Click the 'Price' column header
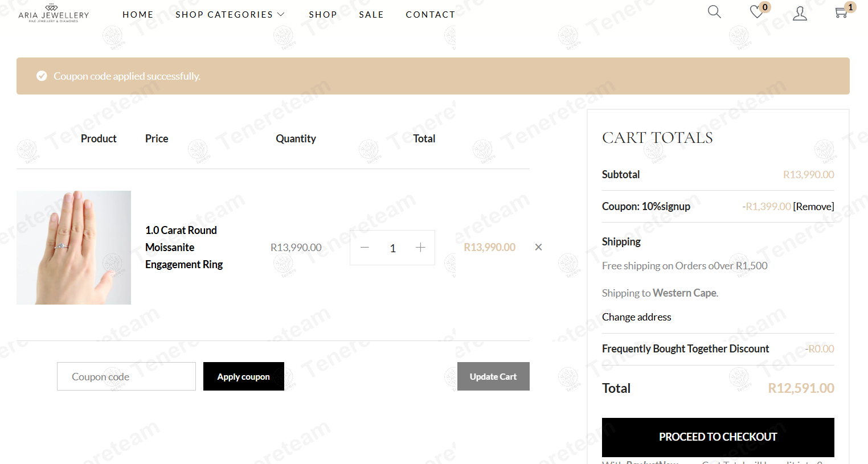This screenshot has height=464, width=868. (x=157, y=139)
